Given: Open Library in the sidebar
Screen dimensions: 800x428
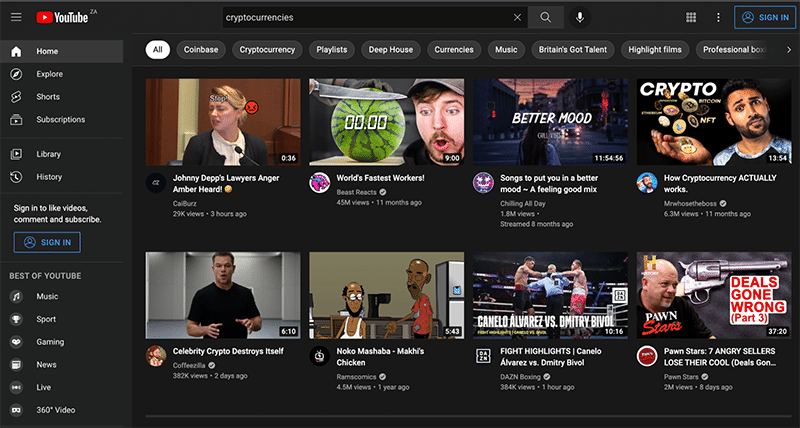Looking at the screenshot, I should pos(49,154).
